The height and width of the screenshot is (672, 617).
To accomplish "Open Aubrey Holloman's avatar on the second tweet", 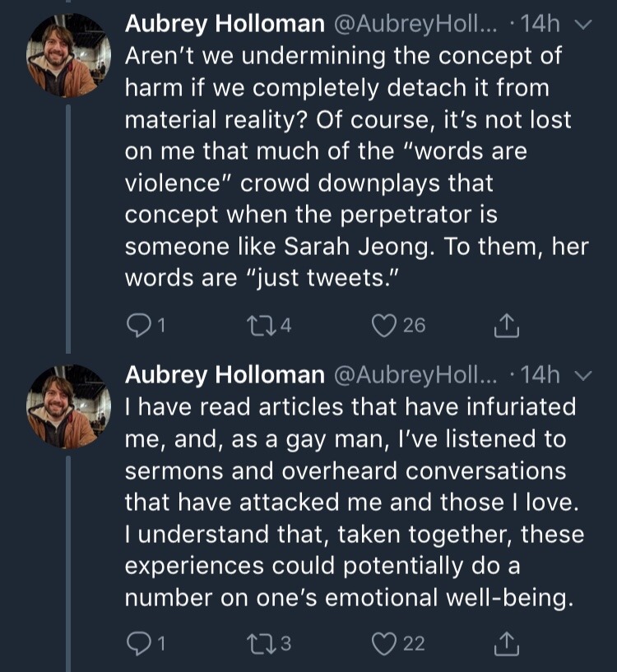I will pos(68,406).
